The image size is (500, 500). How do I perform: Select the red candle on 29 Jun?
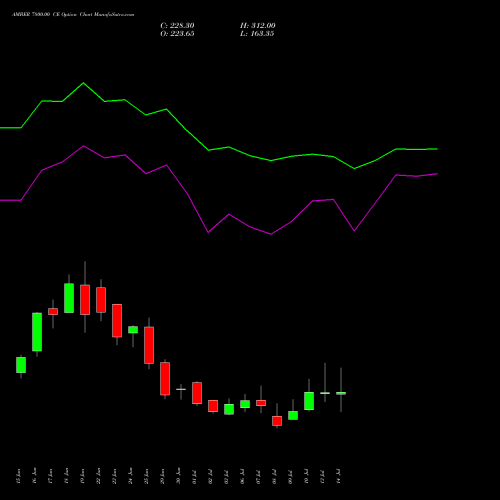(165, 379)
